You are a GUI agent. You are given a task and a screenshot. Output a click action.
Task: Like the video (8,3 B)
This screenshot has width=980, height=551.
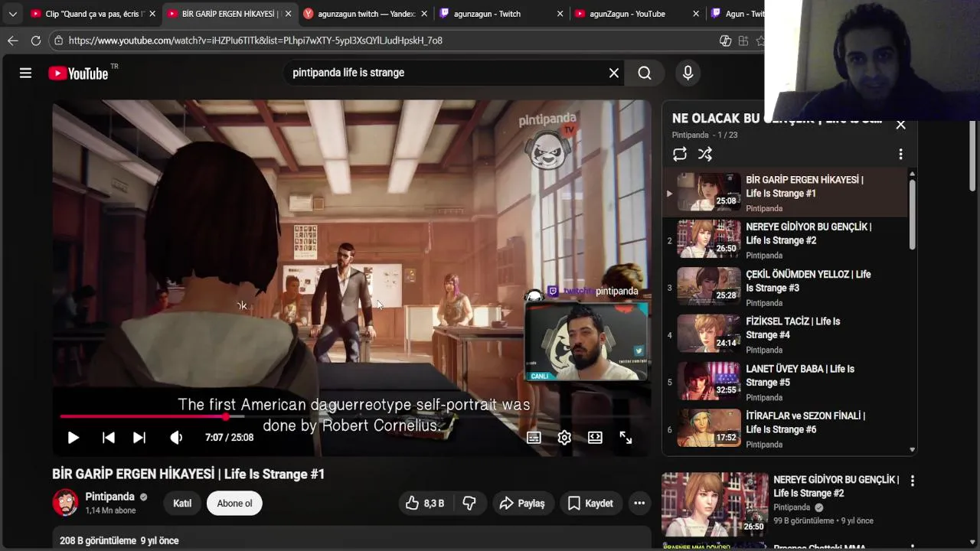426,503
